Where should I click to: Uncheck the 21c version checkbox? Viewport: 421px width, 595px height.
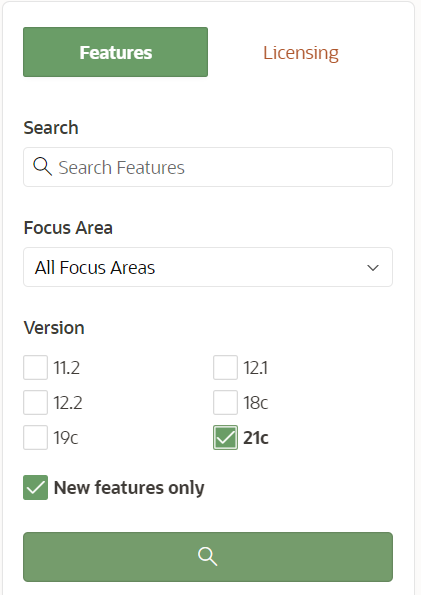[225, 438]
